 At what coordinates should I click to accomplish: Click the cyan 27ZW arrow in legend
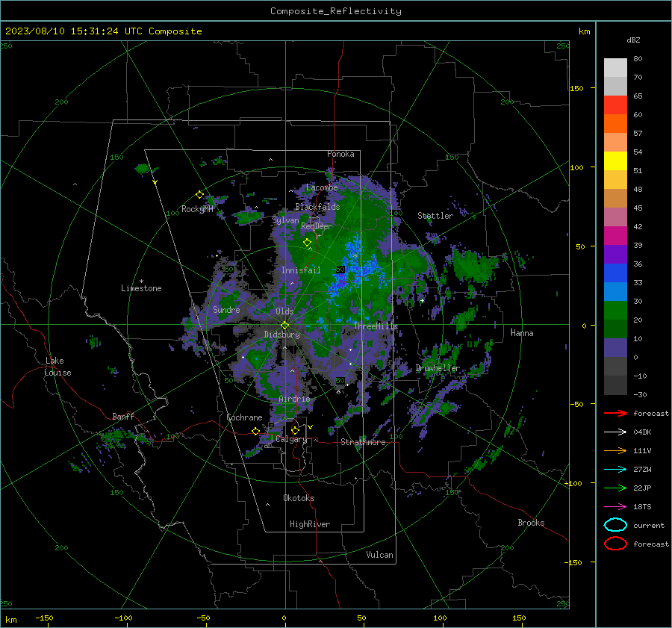click(615, 470)
